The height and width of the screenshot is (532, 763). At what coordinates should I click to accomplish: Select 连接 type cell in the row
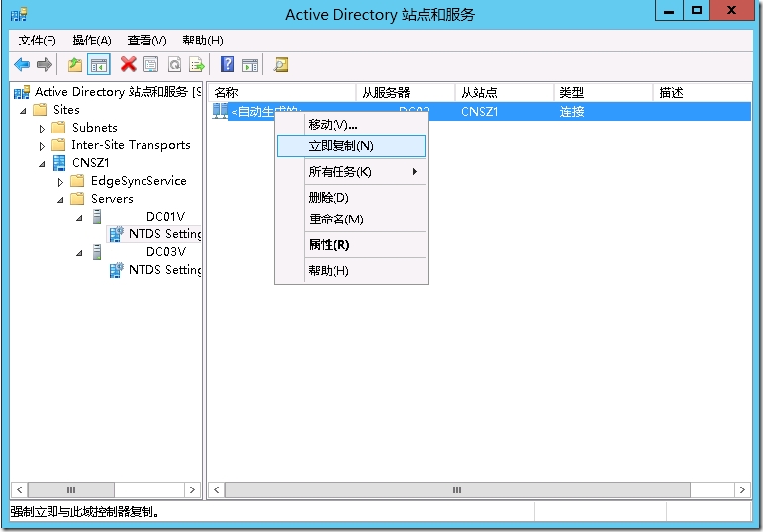coord(572,112)
